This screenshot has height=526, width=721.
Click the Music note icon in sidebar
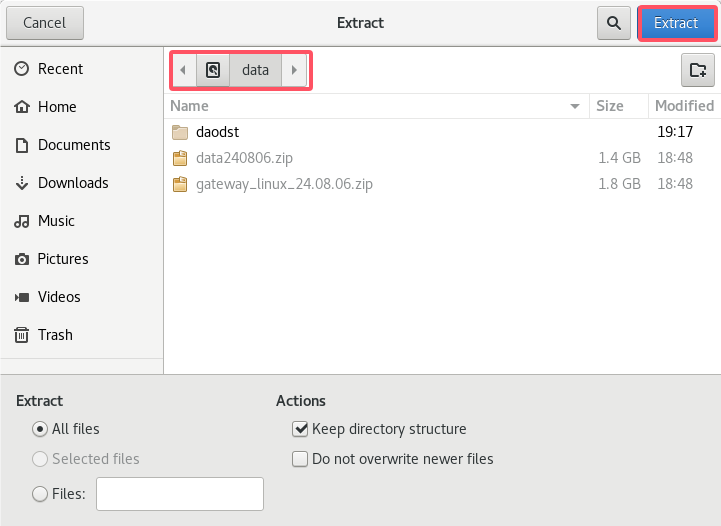coord(22,221)
